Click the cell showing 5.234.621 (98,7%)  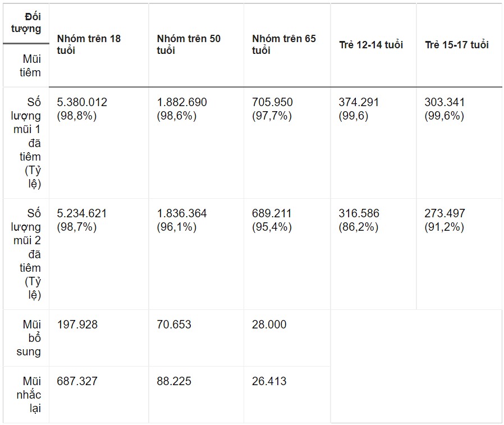pyautogui.click(x=82, y=220)
